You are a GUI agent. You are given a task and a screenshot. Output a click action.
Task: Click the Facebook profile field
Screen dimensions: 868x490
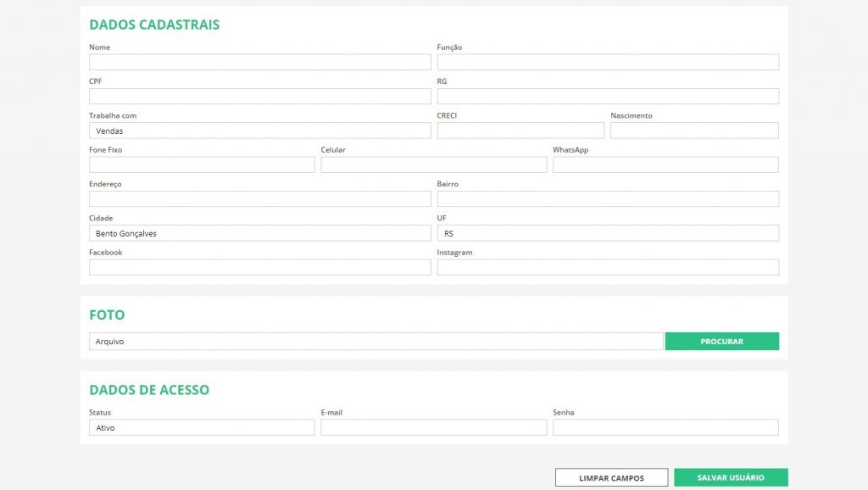(259, 267)
